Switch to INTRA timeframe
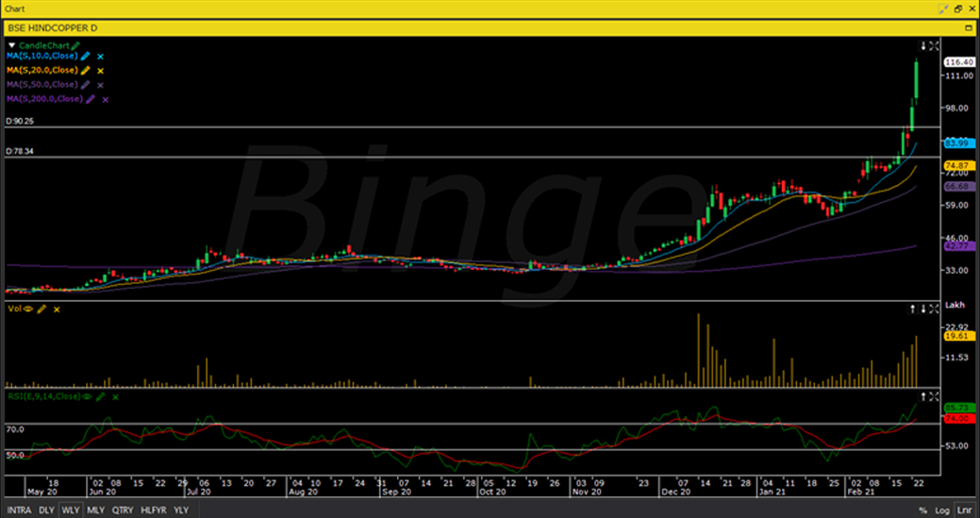This screenshot has width=980, height=518. pos(19,510)
